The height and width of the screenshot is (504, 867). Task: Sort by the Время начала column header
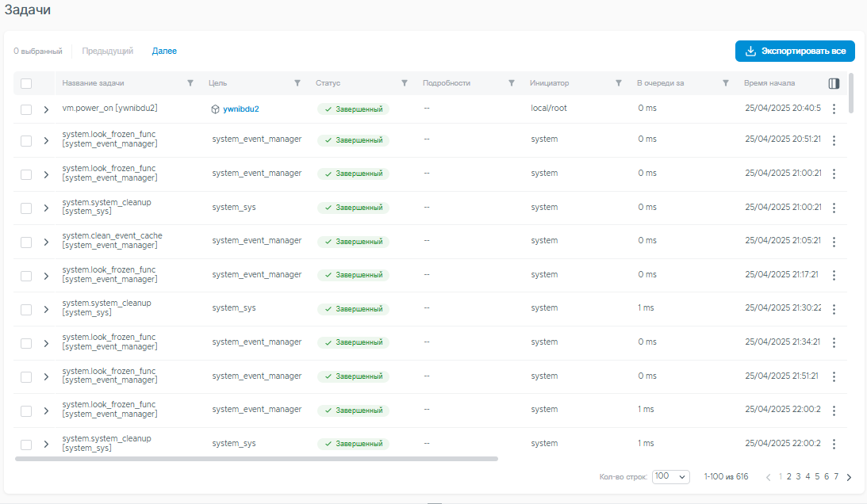[x=769, y=83]
